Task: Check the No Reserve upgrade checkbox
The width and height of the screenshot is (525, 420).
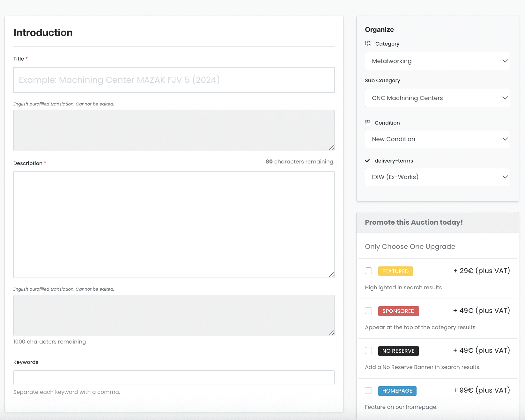Action: point(368,351)
